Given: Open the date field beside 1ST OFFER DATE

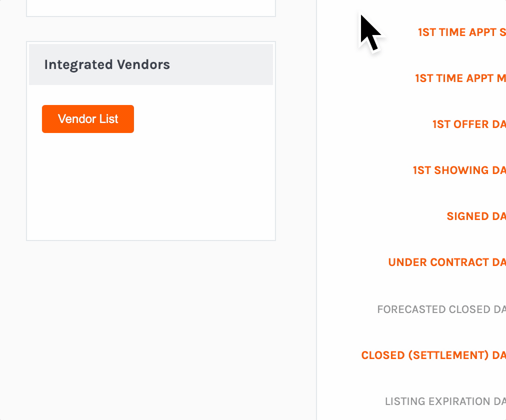Looking at the screenshot, I should tap(504, 124).
